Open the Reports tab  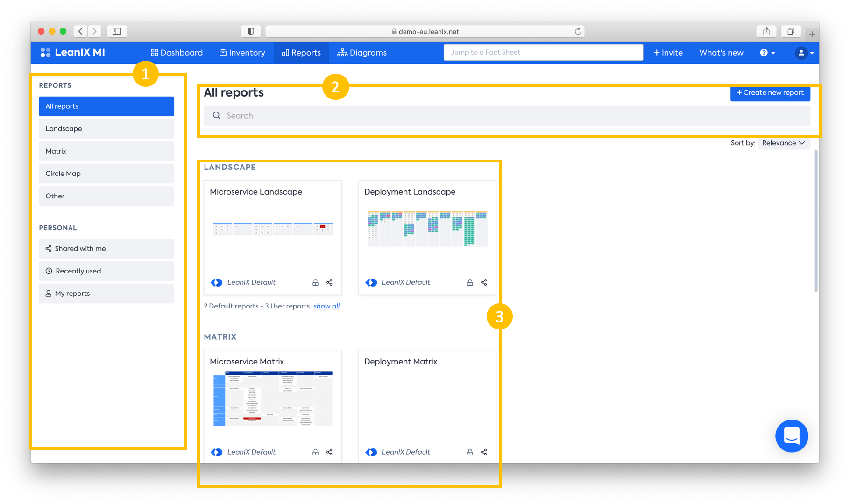301,53
